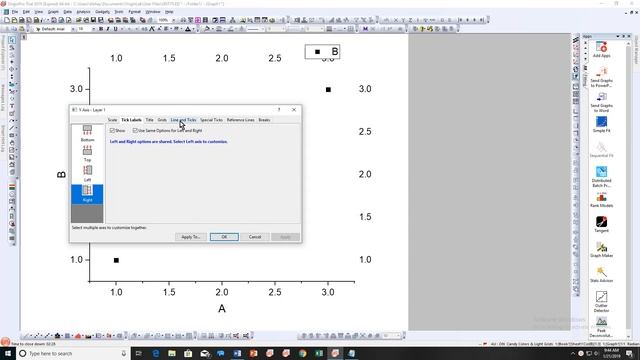Open File Explorer from the taskbar
The height and width of the screenshot is (360, 640).
[172, 353]
